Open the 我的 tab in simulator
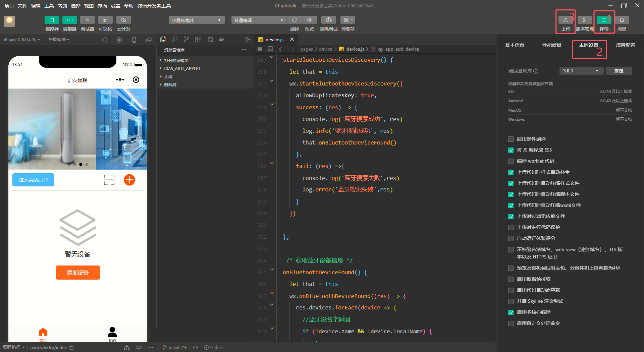Viewport: 644px width, 352px height. (x=112, y=334)
